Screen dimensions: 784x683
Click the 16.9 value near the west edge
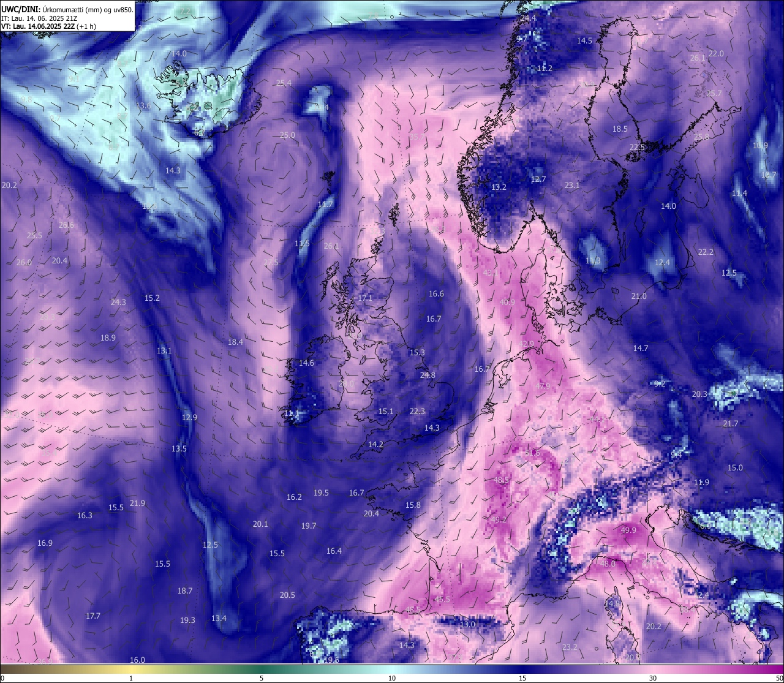[x=45, y=543]
